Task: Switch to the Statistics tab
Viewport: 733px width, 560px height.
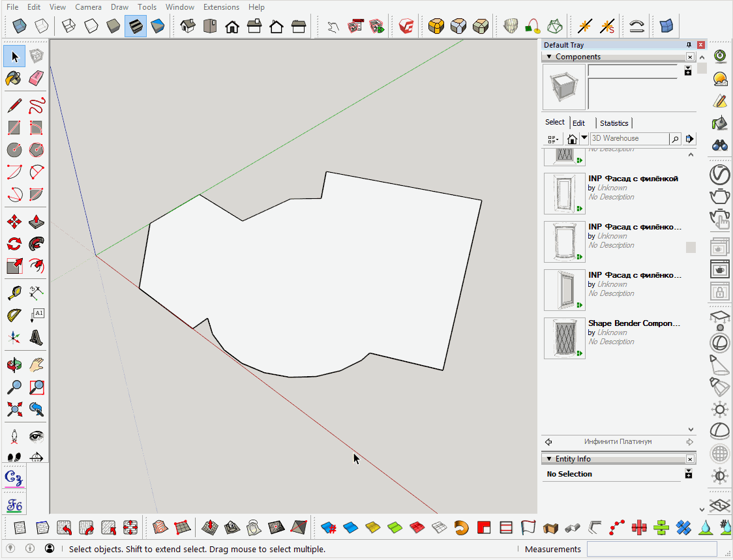Action: (614, 123)
